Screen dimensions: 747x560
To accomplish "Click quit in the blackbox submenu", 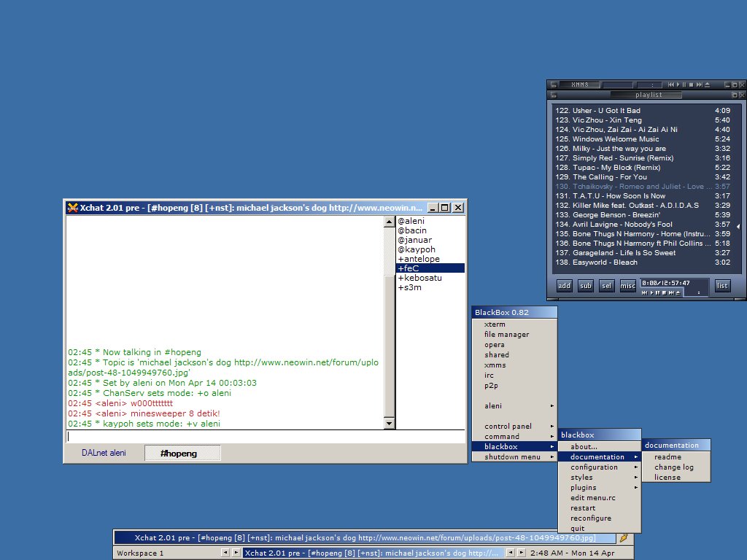I will coord(600,529).
